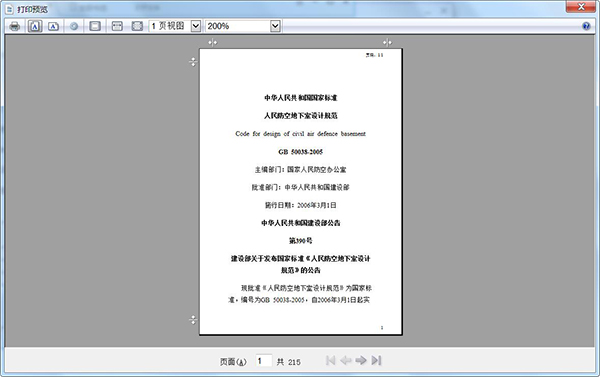This screenshot has width=600, height=377.
Task: Click the blue Help question mark icon
Action: 586,26
